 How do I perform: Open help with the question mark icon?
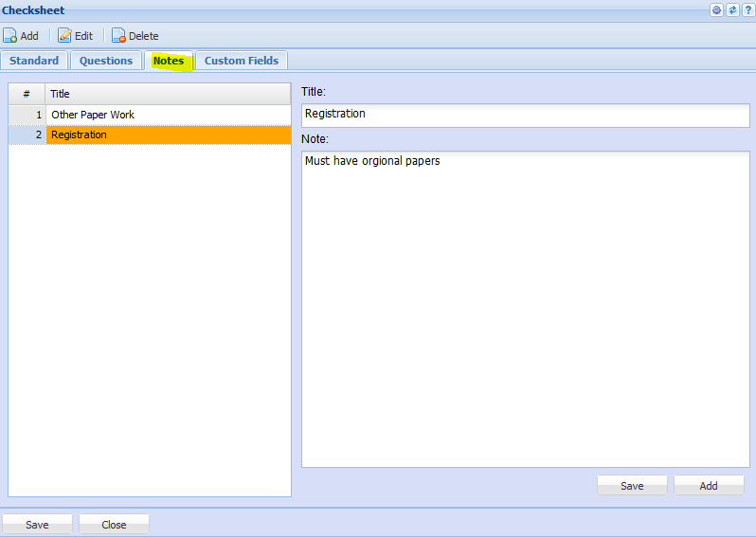tap(747, 10)
